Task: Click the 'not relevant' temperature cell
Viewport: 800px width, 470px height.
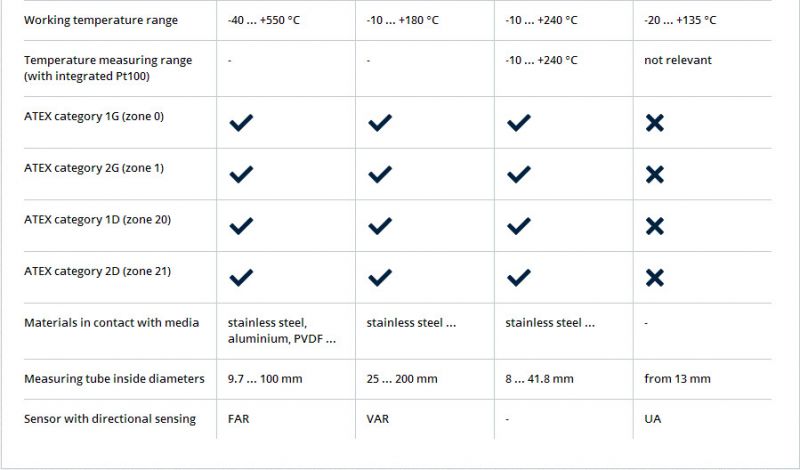Action: point(677,60)
